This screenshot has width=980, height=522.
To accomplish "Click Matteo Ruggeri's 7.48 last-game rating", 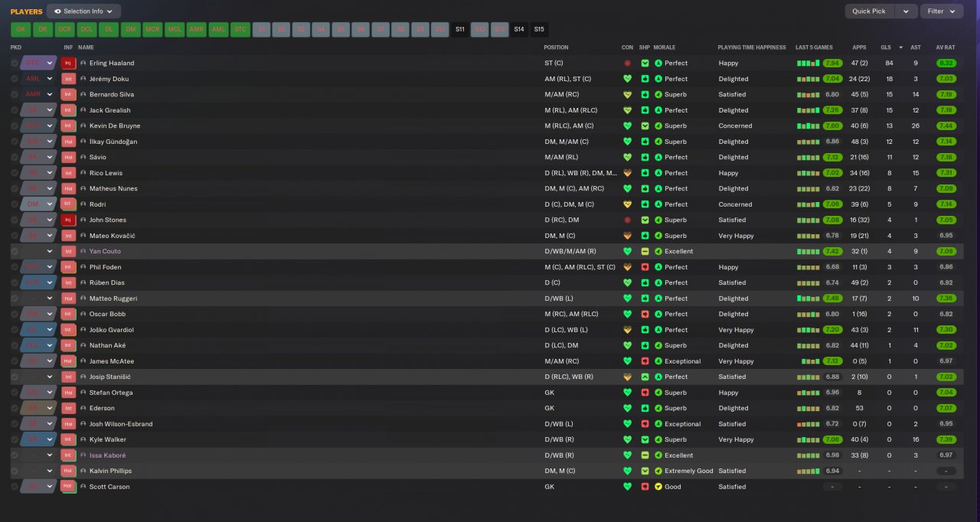I will pos(832,299).
